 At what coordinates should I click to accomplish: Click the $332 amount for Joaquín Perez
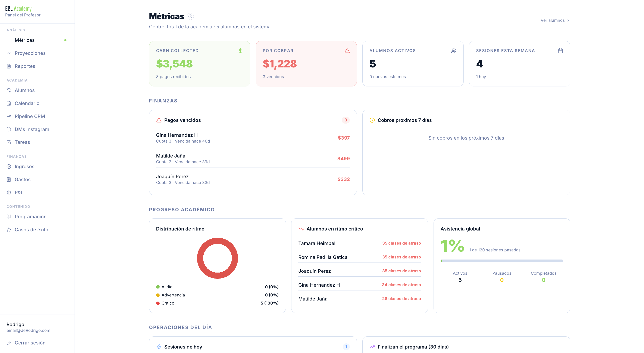pyautogui.click(x=344, y=179)
